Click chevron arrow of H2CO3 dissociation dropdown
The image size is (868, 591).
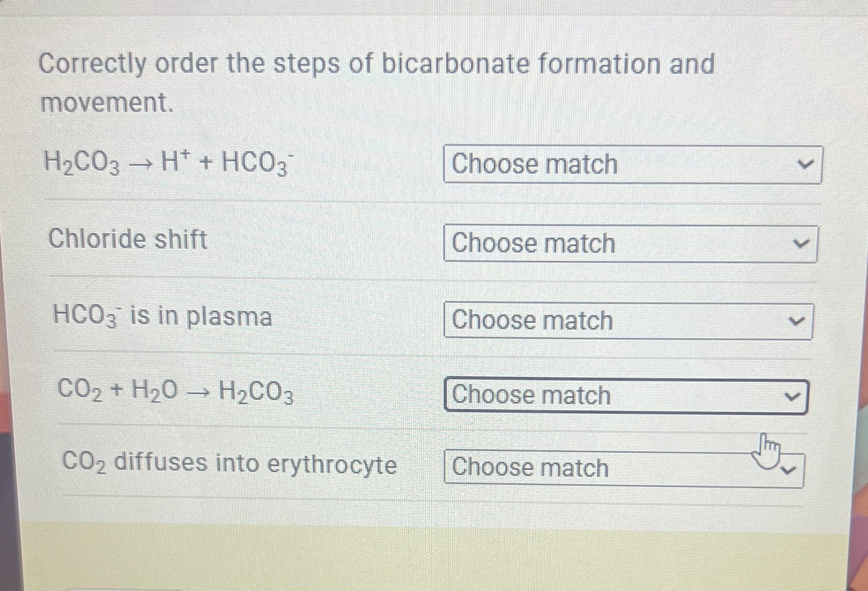click(x=805, y=165)
